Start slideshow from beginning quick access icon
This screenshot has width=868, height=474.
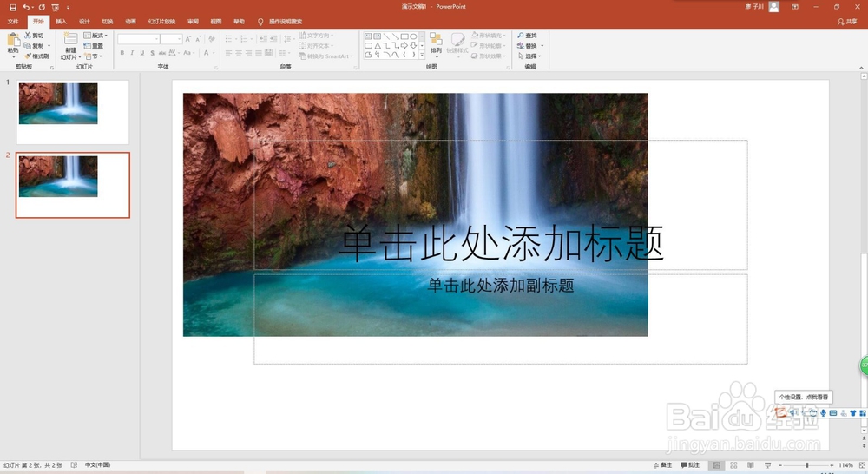56,7
